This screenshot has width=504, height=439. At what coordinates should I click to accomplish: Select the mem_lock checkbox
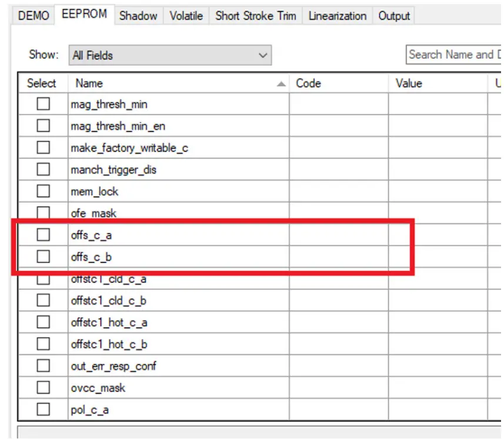[44, 191]
